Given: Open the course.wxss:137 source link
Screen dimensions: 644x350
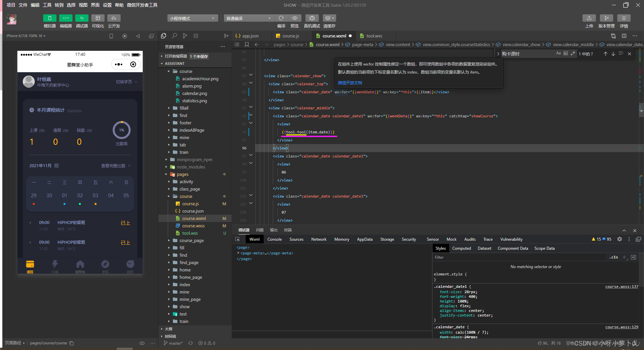Looking at the screenshot, I should click(622, 286).
